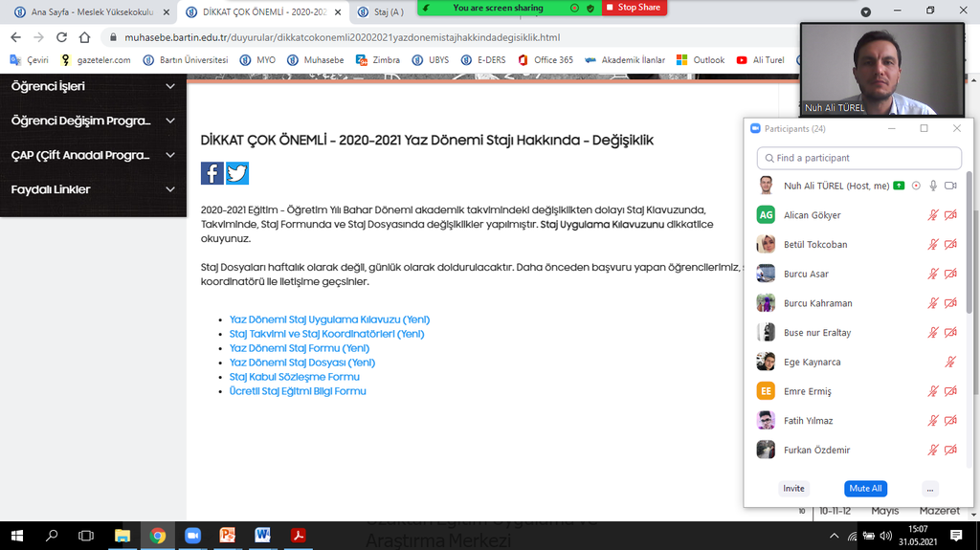
Task: Open Staj Kabul Sözleşme Formu link
Action: click(x=295, y=377)
